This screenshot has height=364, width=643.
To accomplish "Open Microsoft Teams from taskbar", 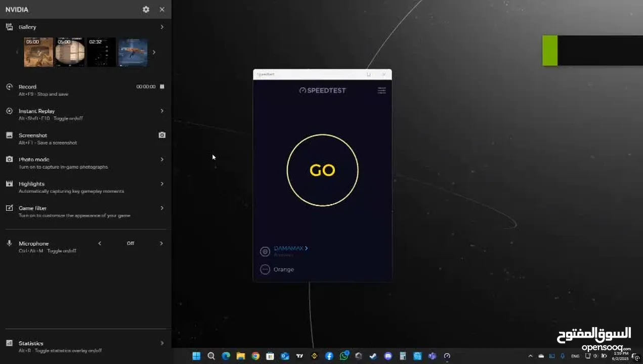I will 432,356.
